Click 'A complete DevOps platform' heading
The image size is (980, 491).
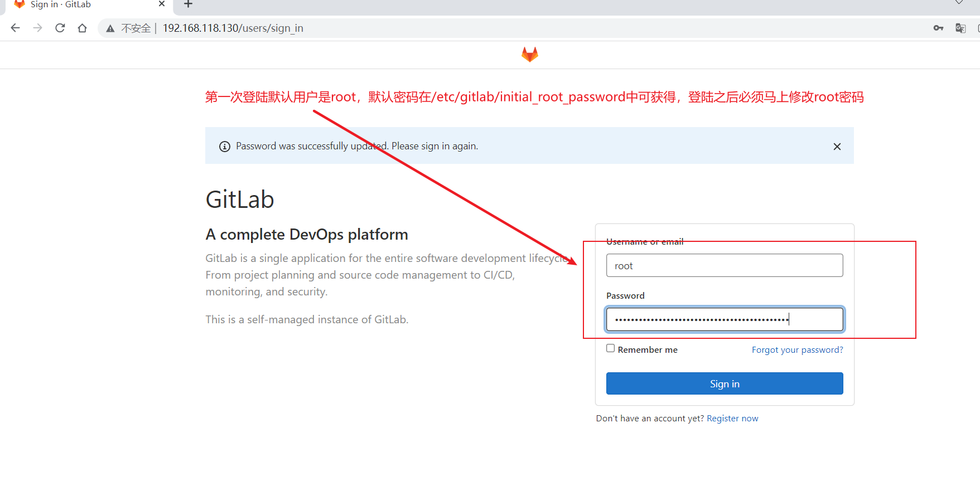307,235
